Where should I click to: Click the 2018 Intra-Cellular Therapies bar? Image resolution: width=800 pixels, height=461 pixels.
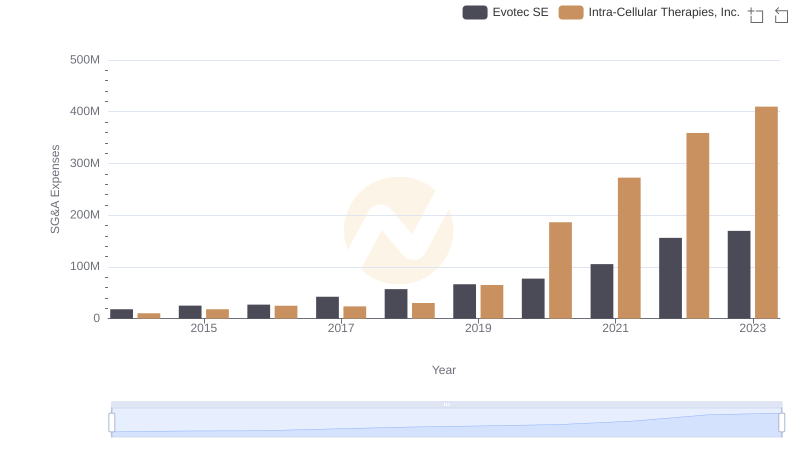click(x=423, y=311)
